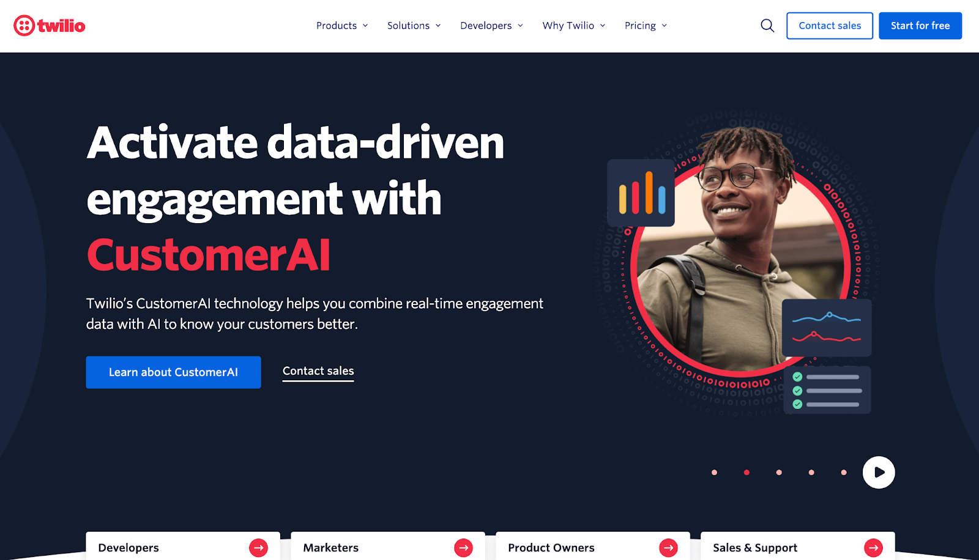Click the Sales & Support arrow icon
This screenshot has width=979, height=560.
[x=874, y=548]
